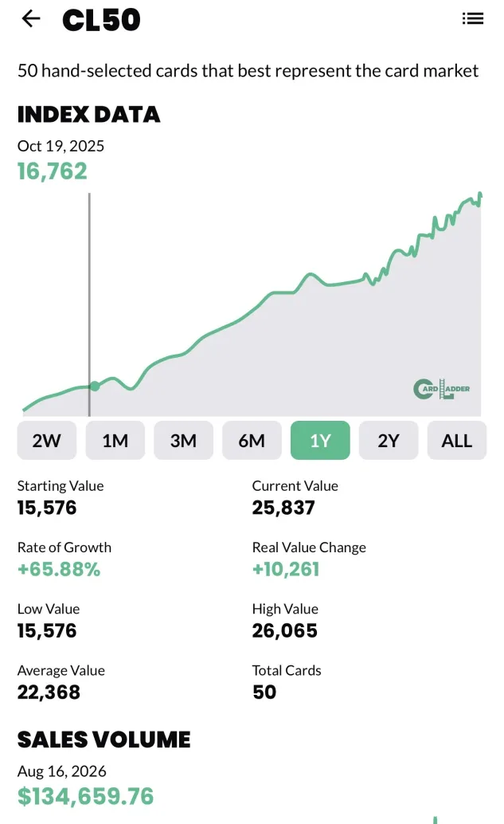Click the Card Ladder watermark logo

(x=441, y=389)
